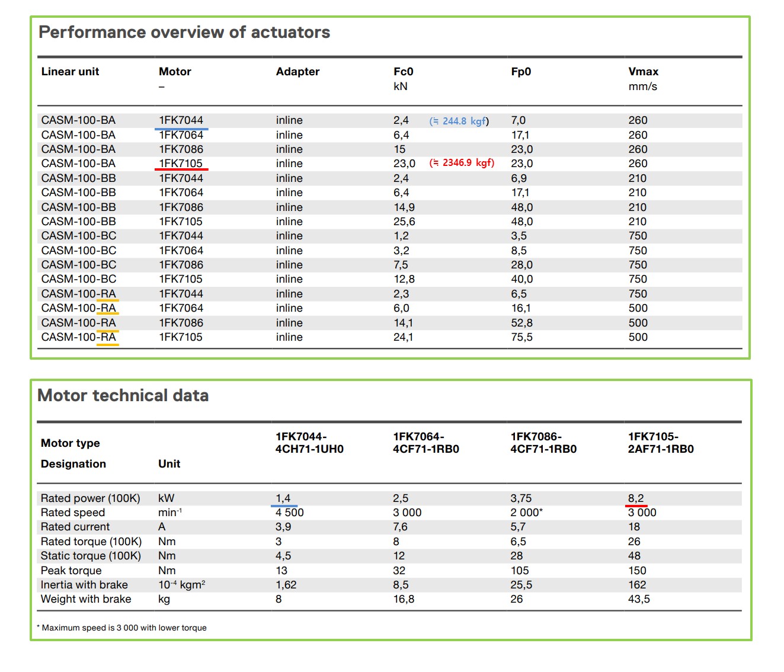Click CASM-100-RA in the 1FK7105 row
784x672 pixels.
[79, 337]
